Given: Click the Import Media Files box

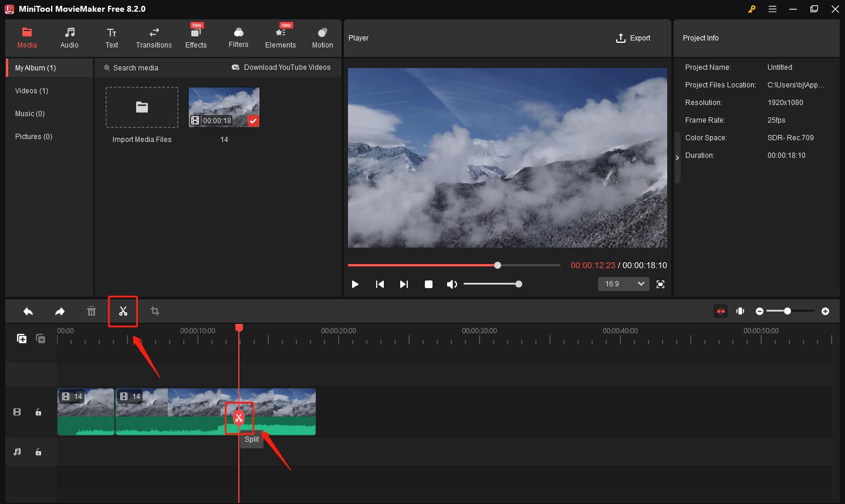Looking at the screenshot, I should (x=142, y=107).
